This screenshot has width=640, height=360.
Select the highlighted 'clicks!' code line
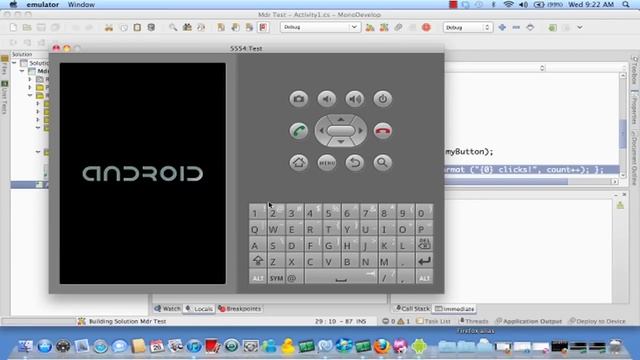tap(532, 169)
